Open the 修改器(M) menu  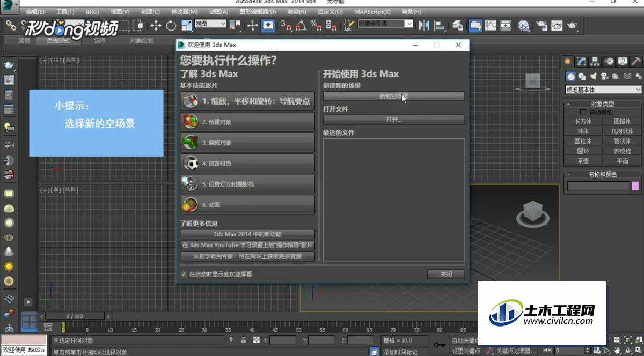point(184,11)
